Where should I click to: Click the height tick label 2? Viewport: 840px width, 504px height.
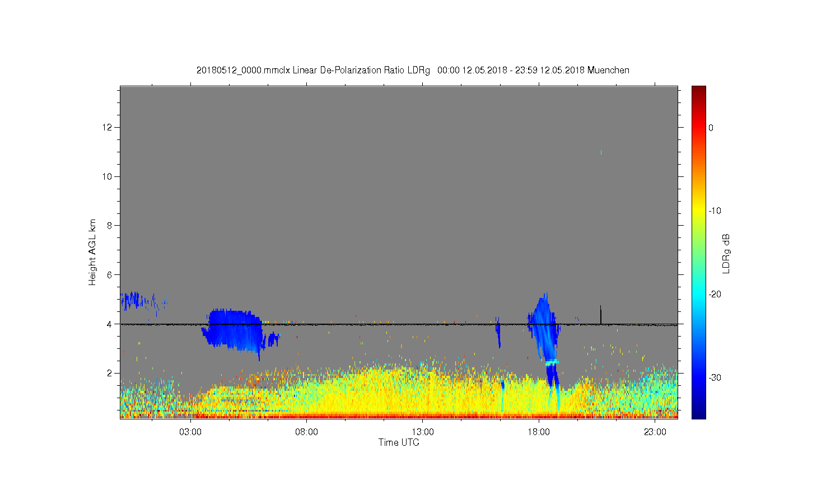(x=110, y=373)
